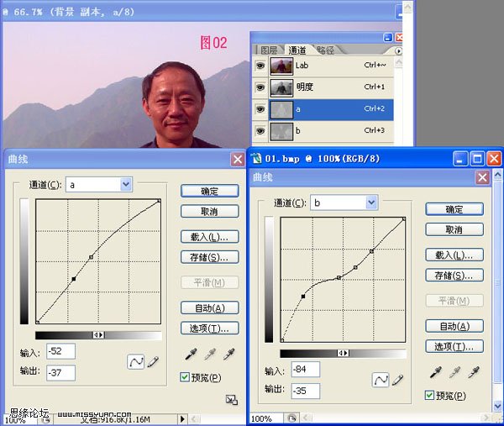The image size is (504, 426).
Task: Click 输入 field showing -52
Action: click(x=60, y=350)
